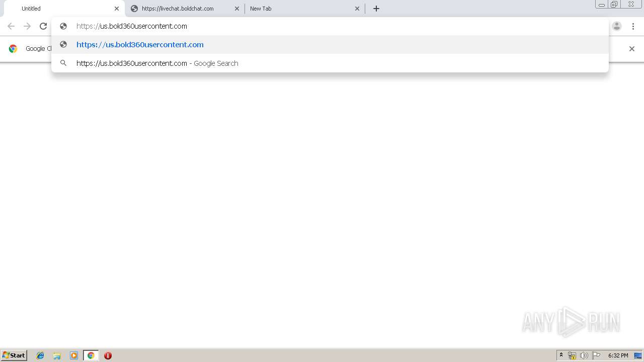Select the Chrome taskbar button
Viewport: 644px width, 362px height.
(x=91, y=355)
